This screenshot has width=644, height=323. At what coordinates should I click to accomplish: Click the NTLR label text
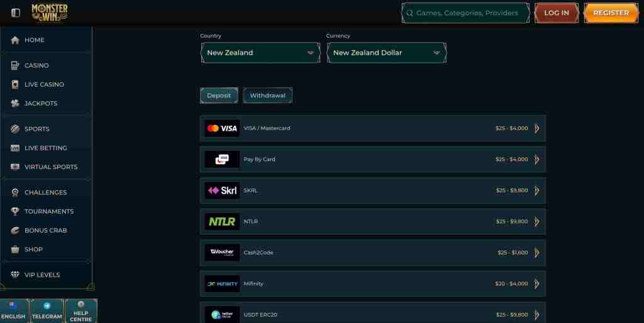coord(250,222)
